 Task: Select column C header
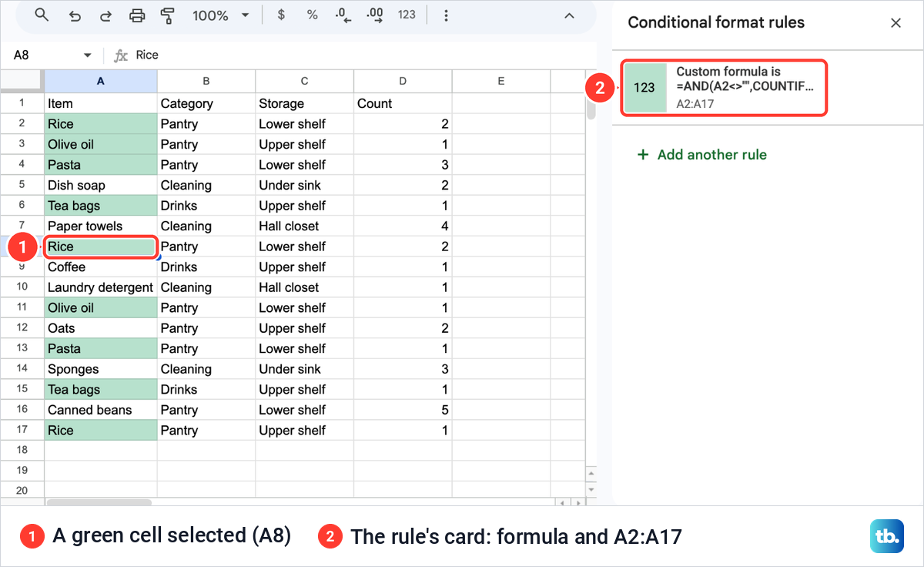(x=305, y=81)
